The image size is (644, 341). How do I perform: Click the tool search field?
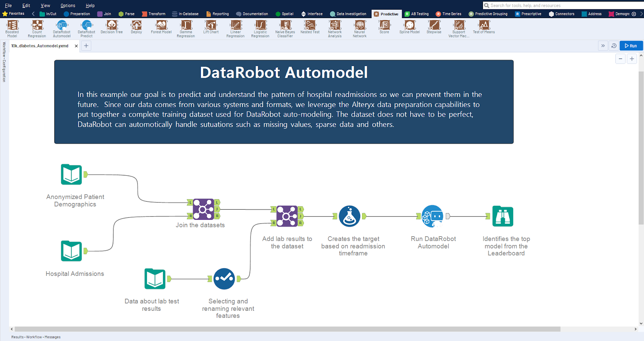coord(563,5)
